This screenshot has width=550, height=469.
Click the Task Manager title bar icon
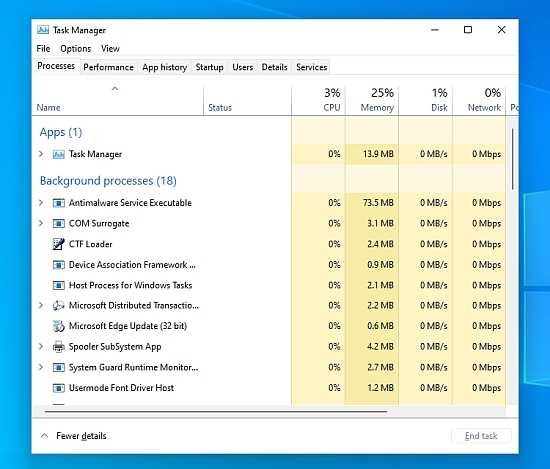point(43,30)
